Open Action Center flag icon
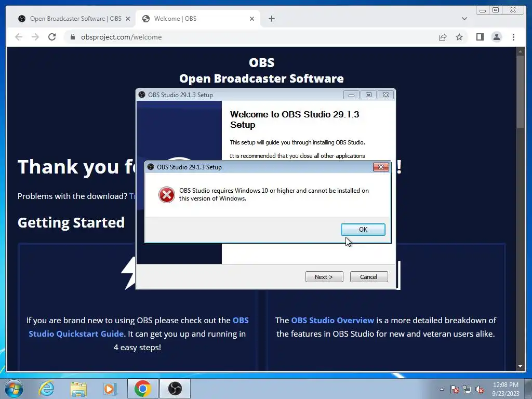The image size is (532, 399). click(x=454, y=389)
